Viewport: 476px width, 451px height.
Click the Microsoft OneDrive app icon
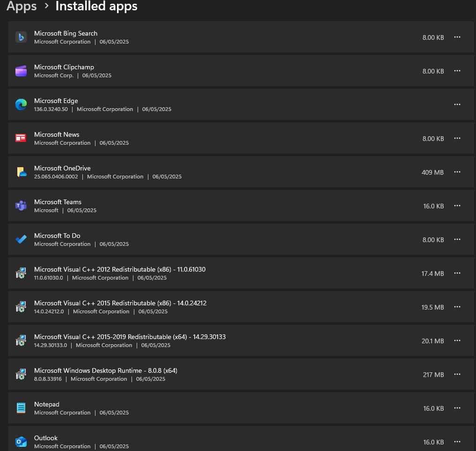[21, 172]
